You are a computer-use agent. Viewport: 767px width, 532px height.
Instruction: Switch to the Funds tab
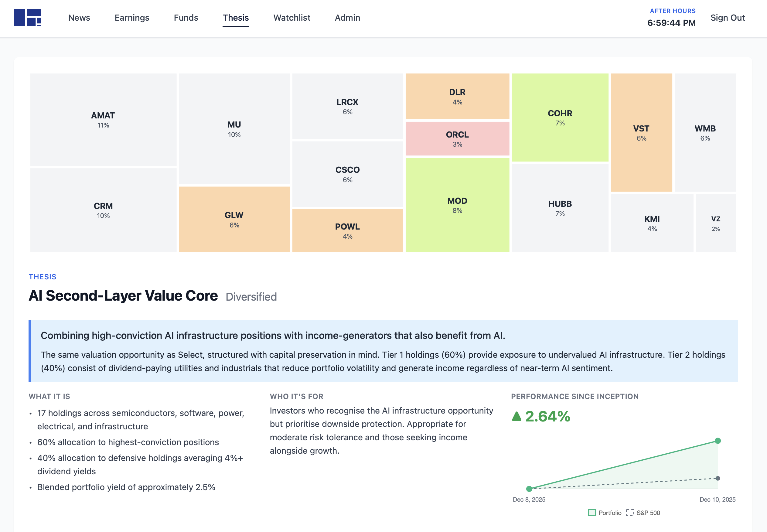coord(186,18)
